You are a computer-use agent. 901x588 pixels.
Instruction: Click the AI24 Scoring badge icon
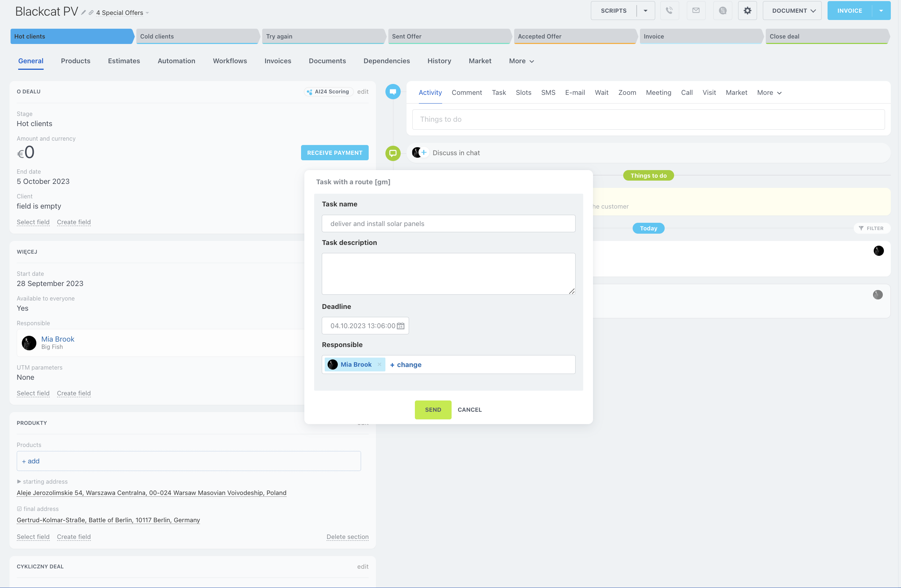pyautogui.click(x=310, y=92)
